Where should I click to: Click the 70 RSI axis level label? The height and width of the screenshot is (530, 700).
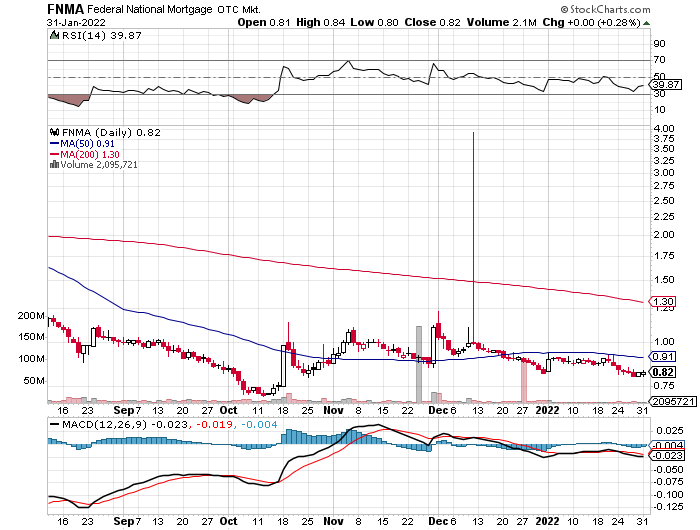click(659, 59)
